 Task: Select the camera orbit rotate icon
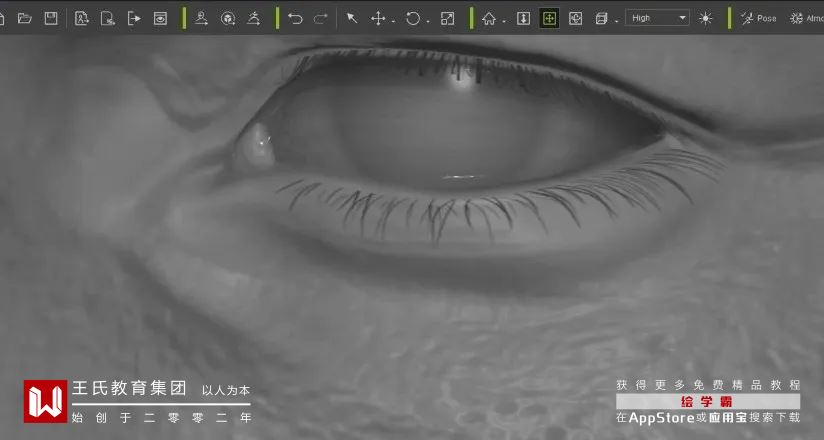click(575, 19)
